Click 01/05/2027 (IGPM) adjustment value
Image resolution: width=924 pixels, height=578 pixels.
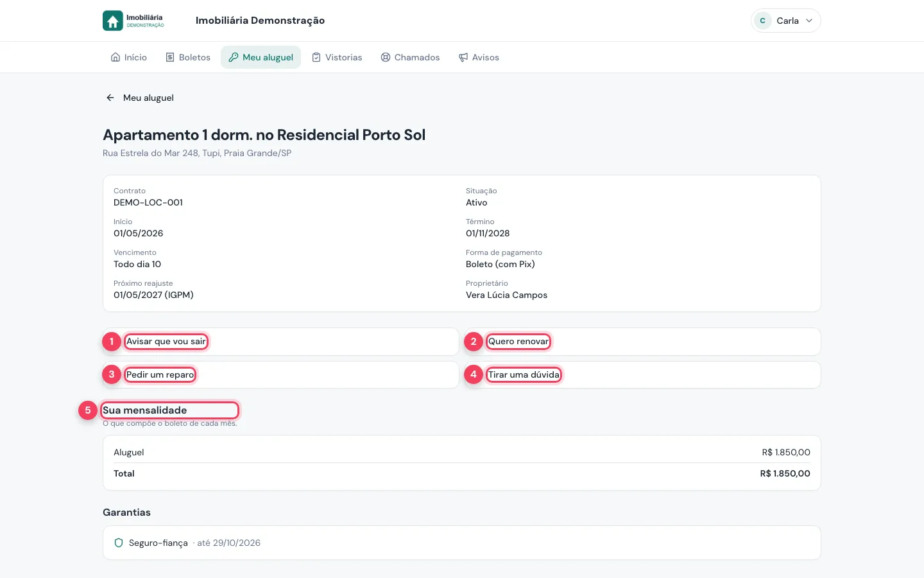[x=153, y=295]
